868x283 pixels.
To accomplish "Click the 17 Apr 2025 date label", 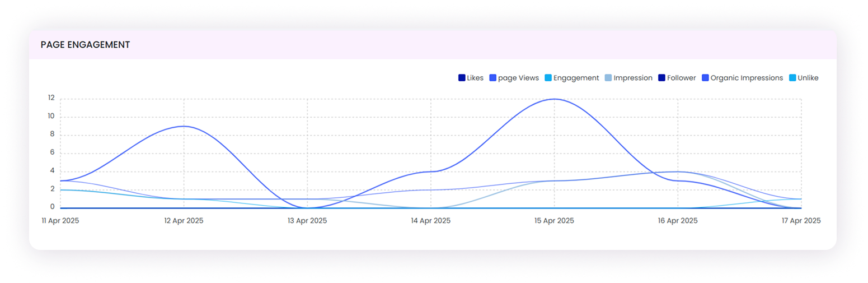I will point(801,221).
